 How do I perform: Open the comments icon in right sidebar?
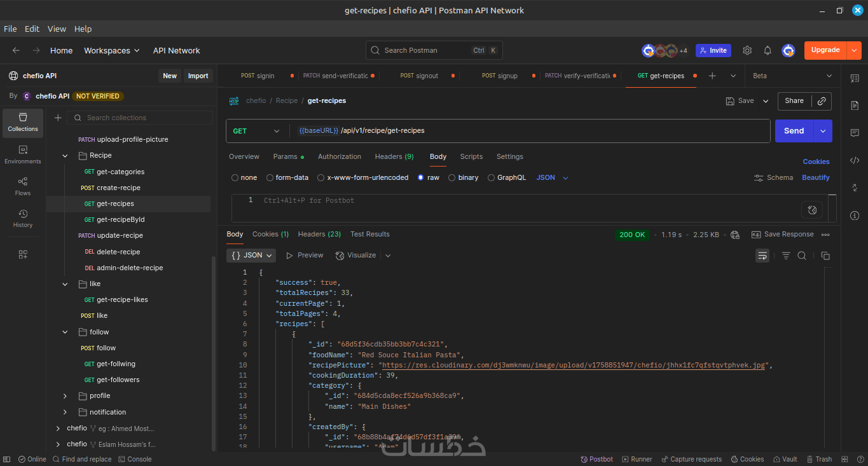[x=855, y=133]
